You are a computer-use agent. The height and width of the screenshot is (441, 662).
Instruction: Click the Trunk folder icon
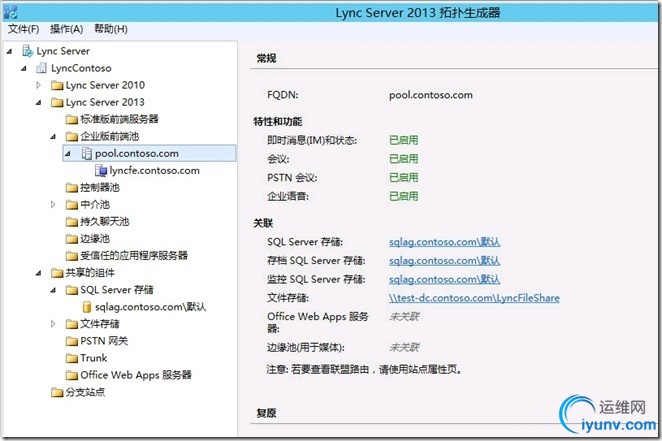[72, 358]
